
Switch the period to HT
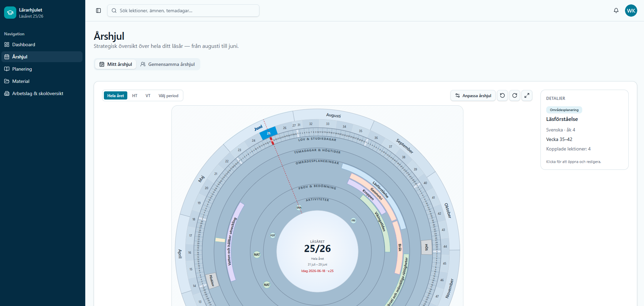(x=135, y=95)
